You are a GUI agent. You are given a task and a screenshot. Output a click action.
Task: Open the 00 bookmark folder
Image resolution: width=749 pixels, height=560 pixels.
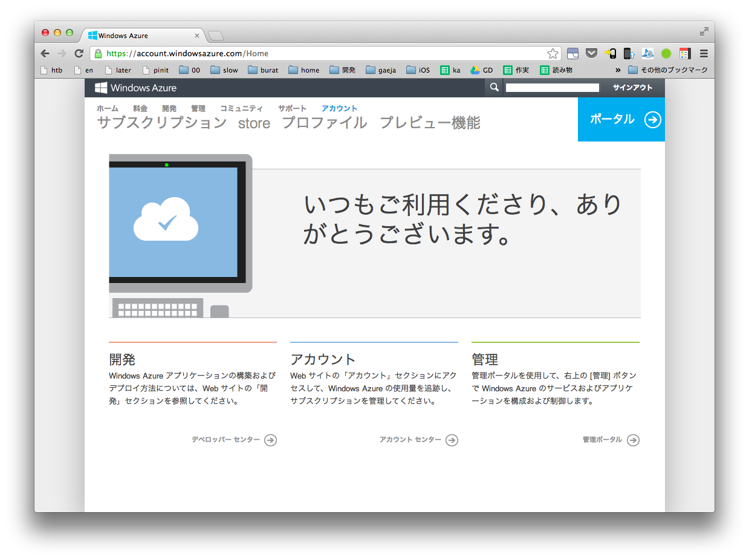click(x=190, y=70)
